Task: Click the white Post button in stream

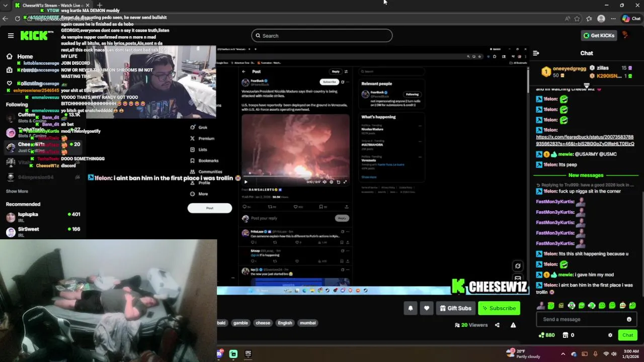Action: (x=210, y=208)
